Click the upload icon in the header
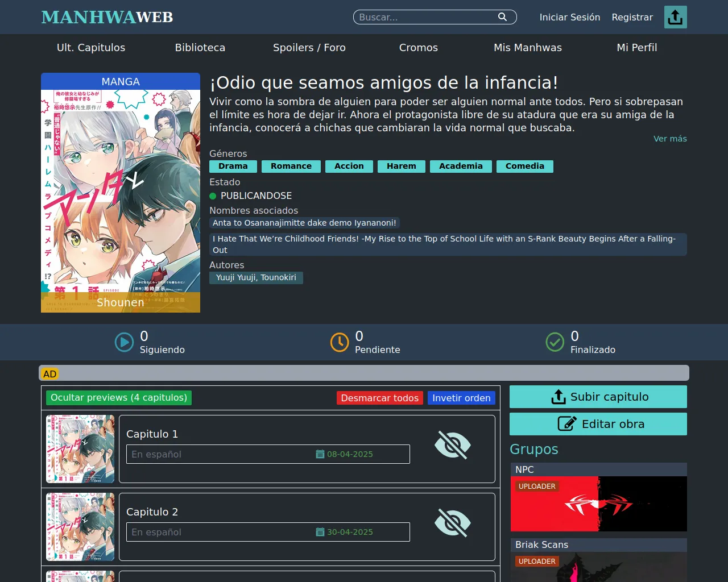Image resolution: width=728 pixels, height=582 pixels. pyautogui.click(x=676, y=17)
